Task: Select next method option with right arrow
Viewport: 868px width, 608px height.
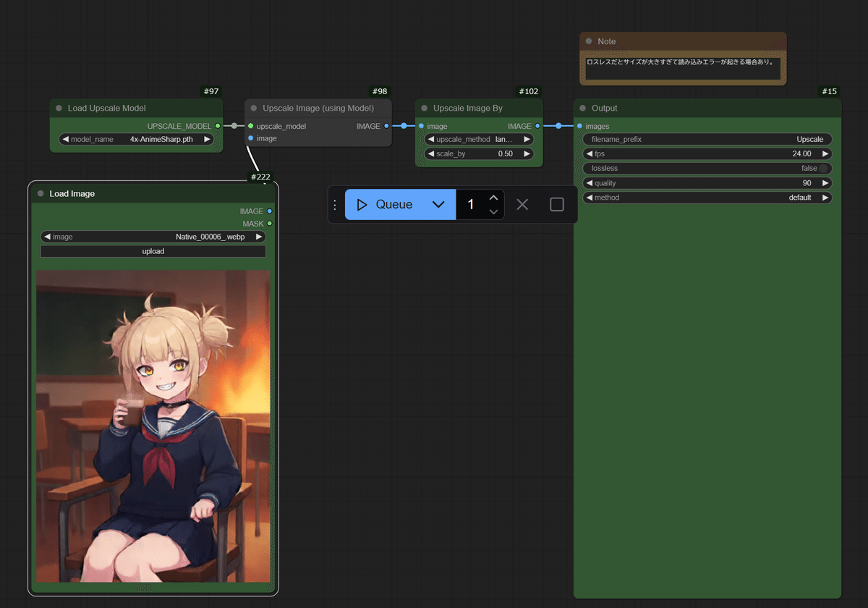Action: (x=825, y=198)
